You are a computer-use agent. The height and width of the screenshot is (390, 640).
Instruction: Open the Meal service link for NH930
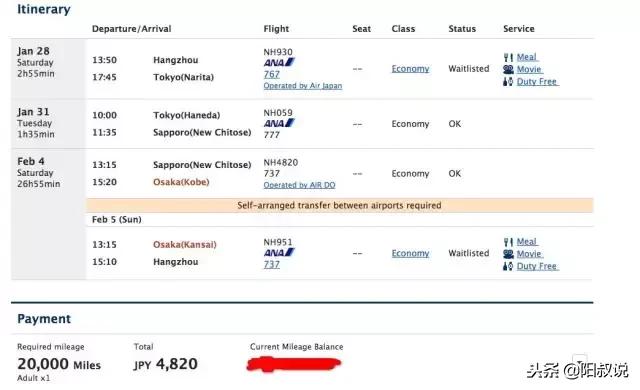coord(527,57)
